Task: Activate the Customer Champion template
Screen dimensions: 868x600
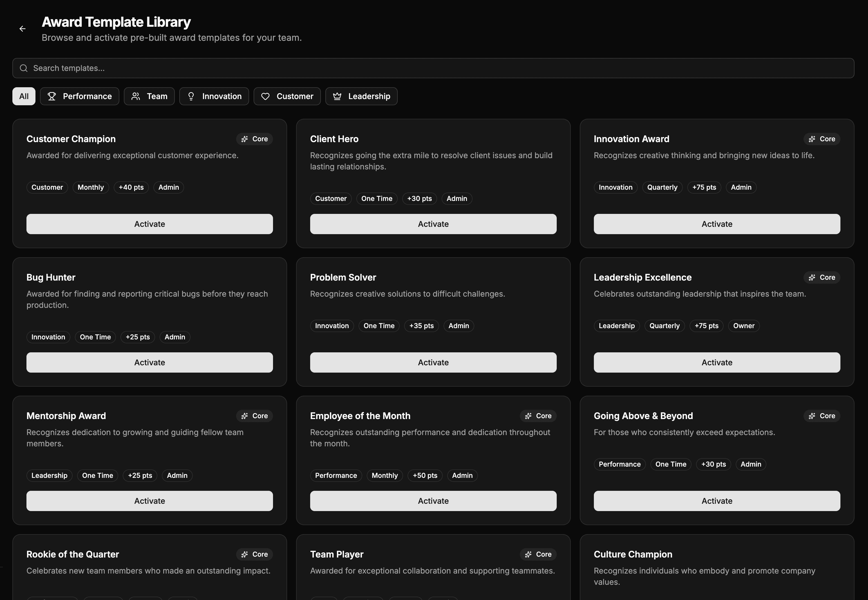Action: point(150,224)
